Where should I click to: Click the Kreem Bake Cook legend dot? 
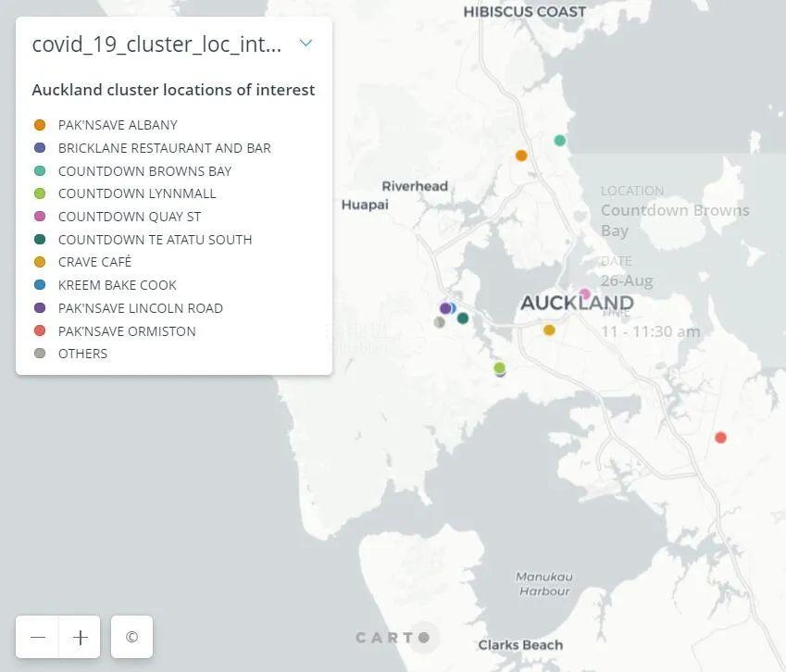coord(40,285)
